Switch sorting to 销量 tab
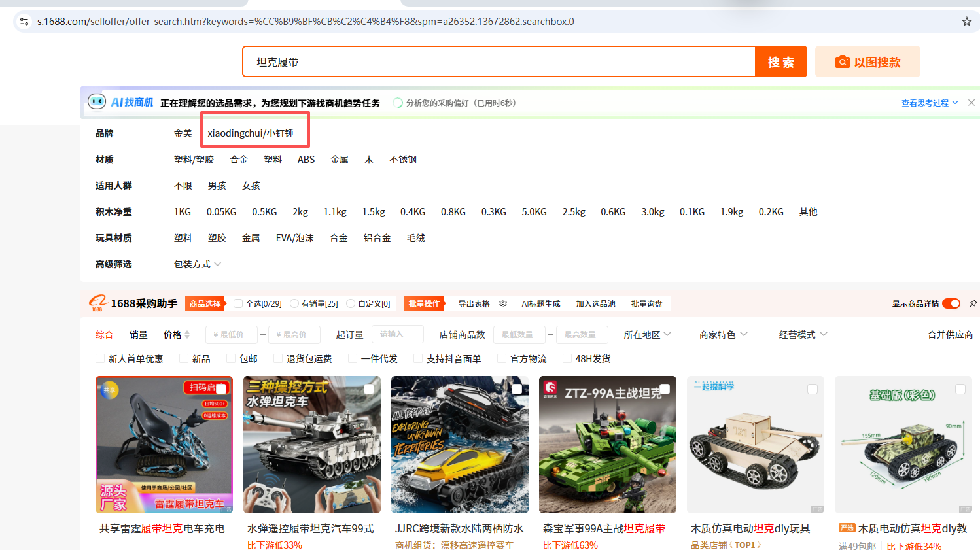980x550 pixels. (139, 334)
